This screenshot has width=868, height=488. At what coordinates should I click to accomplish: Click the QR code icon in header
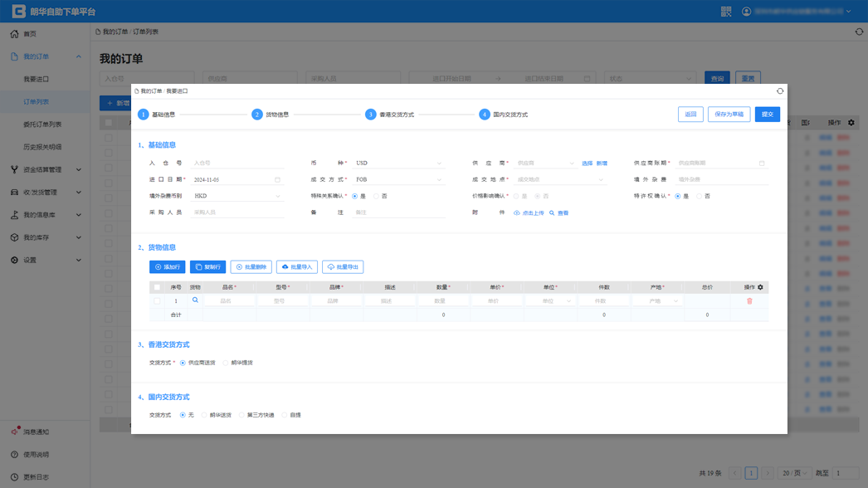pos(726,11)
